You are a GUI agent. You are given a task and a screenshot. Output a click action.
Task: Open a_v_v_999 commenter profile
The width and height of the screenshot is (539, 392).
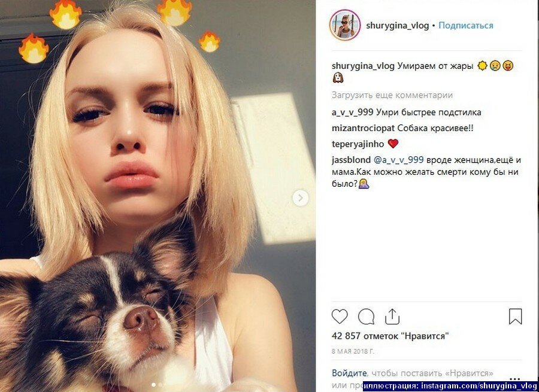[x=352, y=113]
